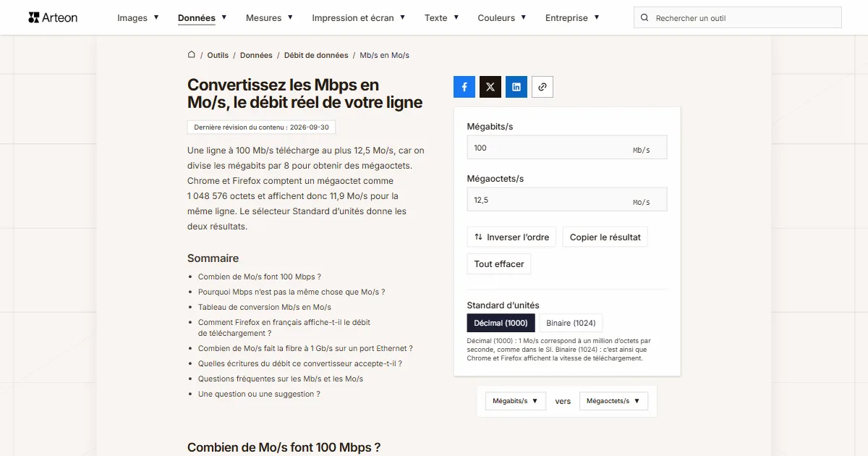The width and height of the screenshot is (868, 456).
Task: Open the Texte menu
Action: click(x=442, y=17)
